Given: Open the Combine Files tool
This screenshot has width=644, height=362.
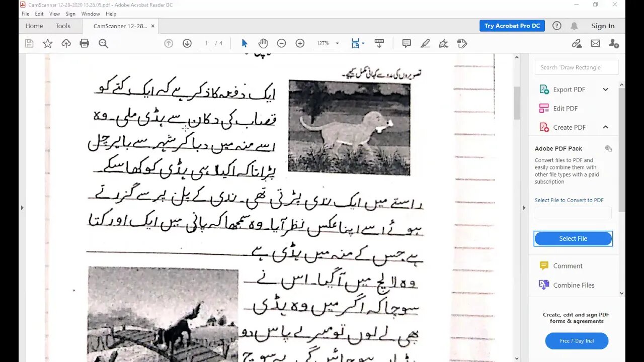Looking at the screenshot, I should 574,285.
